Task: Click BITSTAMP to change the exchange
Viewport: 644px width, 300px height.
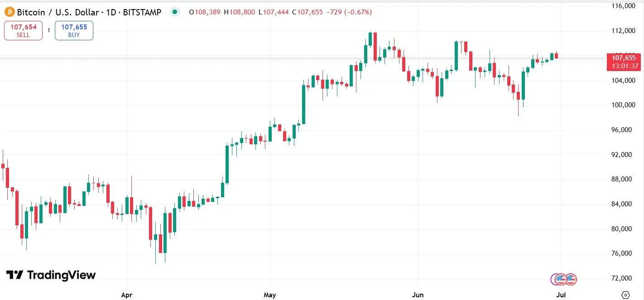Action: pyautogui.click(x=143, y=12)
